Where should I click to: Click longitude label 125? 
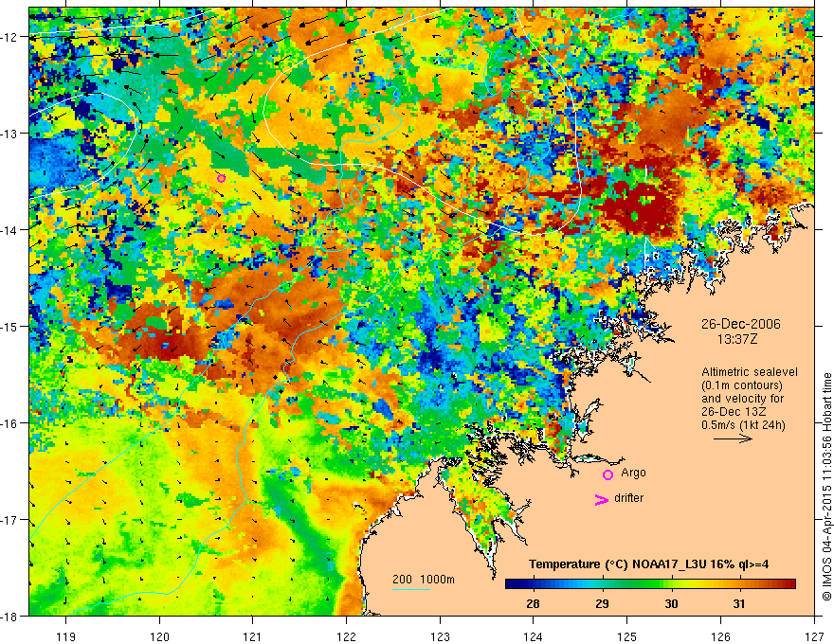(x=627, y=636)
